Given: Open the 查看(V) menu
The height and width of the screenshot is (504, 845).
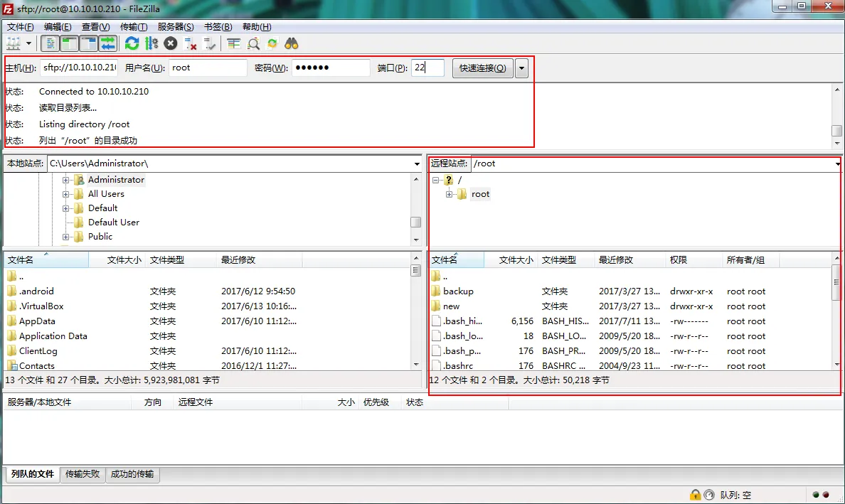Looking at the screenshot, I should (x=96, y=27).
